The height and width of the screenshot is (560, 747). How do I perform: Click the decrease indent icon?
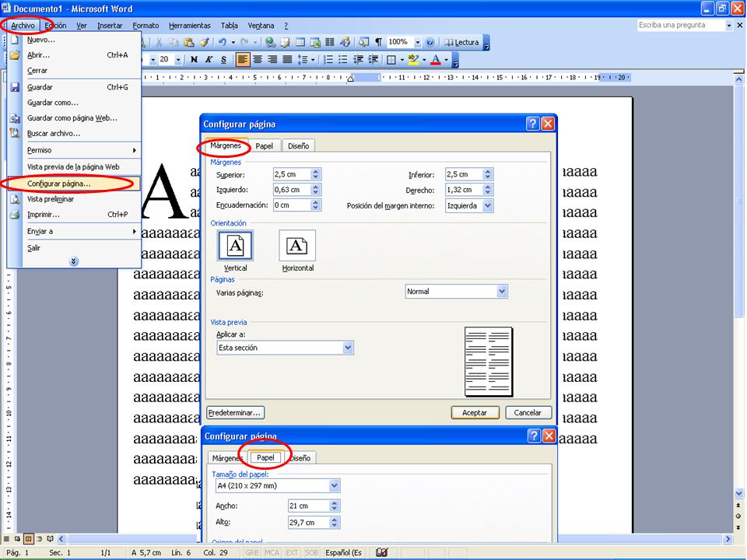click(x=358, y=60)
